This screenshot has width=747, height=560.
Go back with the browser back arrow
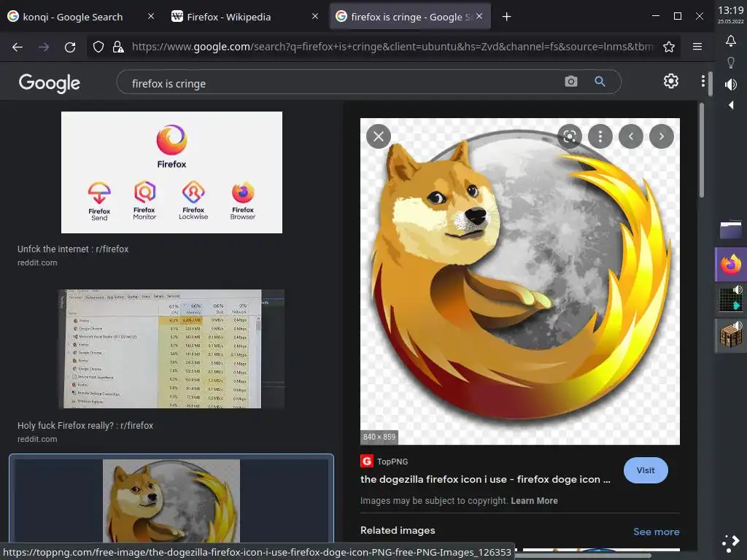(18, 47)
